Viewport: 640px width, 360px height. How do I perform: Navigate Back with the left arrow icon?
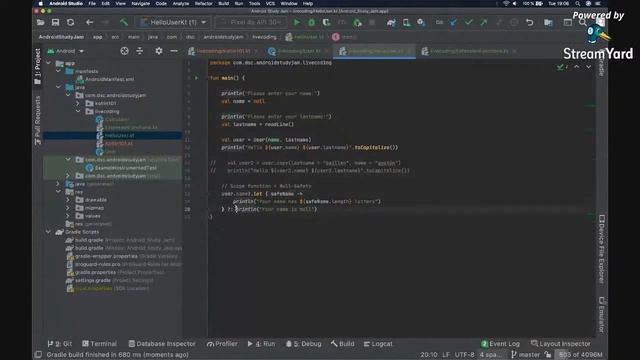89,22
